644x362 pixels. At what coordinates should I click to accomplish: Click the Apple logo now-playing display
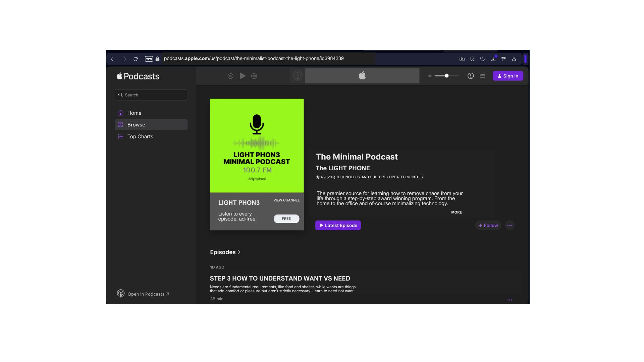pyautogui.click(x=362, y=76)
